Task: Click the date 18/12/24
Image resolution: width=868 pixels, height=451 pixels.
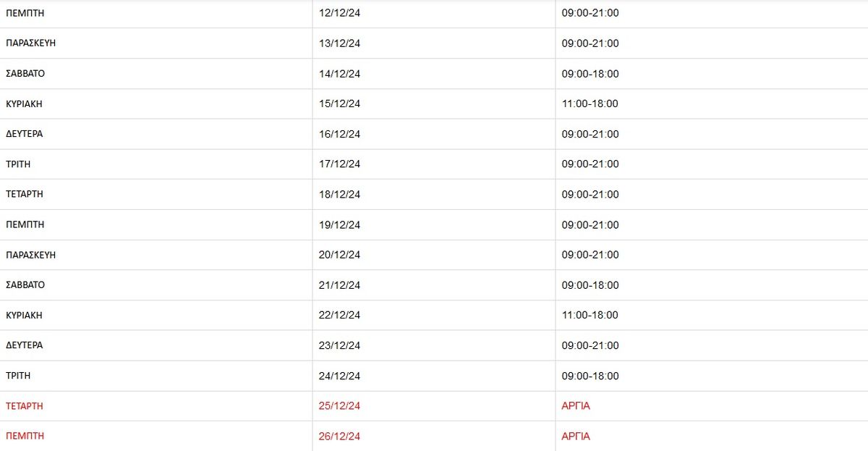Action: tap(339, 195)
